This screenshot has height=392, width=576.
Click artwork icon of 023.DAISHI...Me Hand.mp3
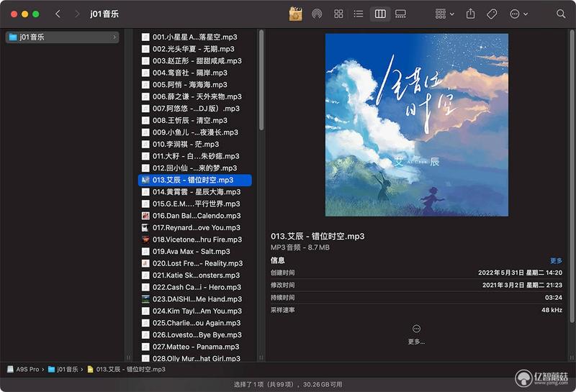click(x=145, y=299)
